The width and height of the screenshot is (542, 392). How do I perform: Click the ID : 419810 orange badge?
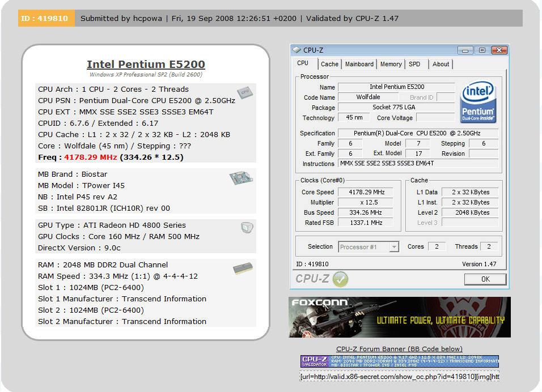point(46,18)
